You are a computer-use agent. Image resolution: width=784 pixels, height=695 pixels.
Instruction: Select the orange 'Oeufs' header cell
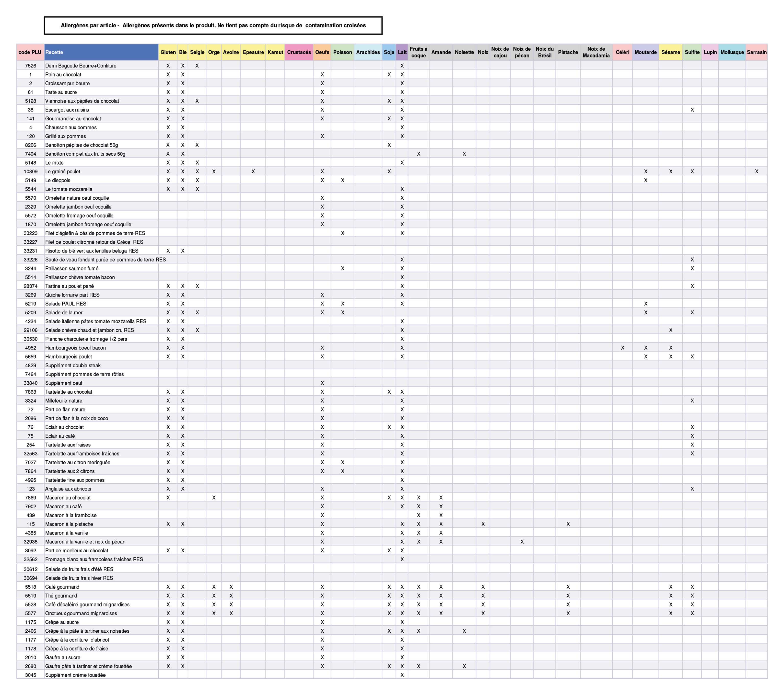point(322,52)
